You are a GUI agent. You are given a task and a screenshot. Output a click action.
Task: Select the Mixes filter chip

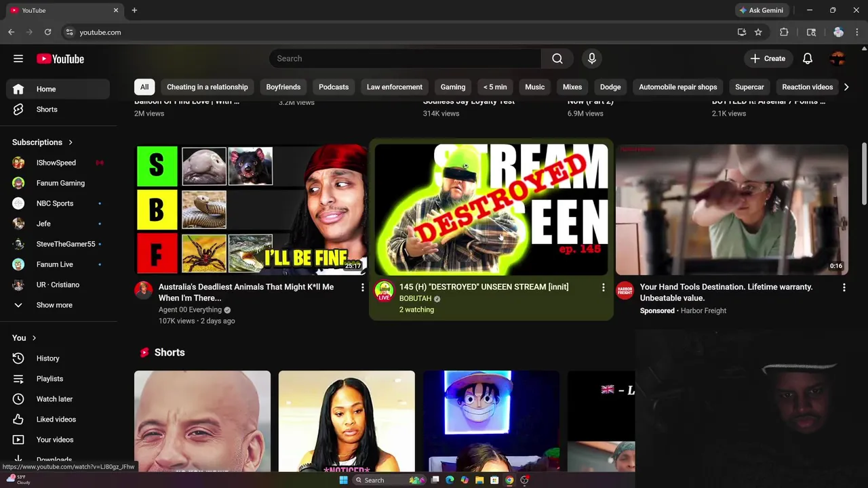(x=572, y=87)
